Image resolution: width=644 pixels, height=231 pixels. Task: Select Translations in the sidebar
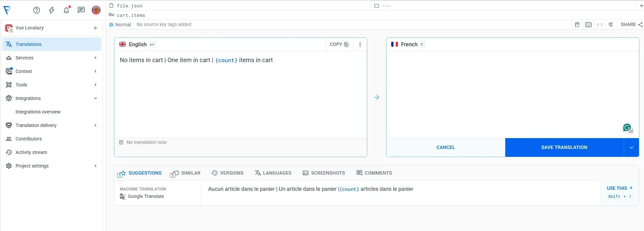[x=51, y=44]
